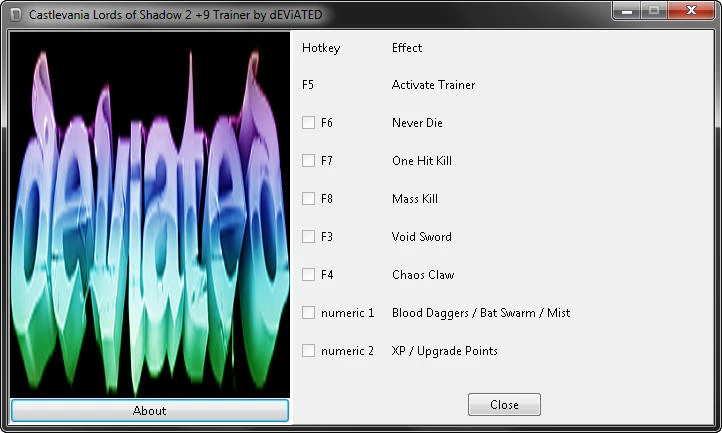The image size is (722, 433).
Task: Close the window with the red X
Action: click(x=691, y=11)
